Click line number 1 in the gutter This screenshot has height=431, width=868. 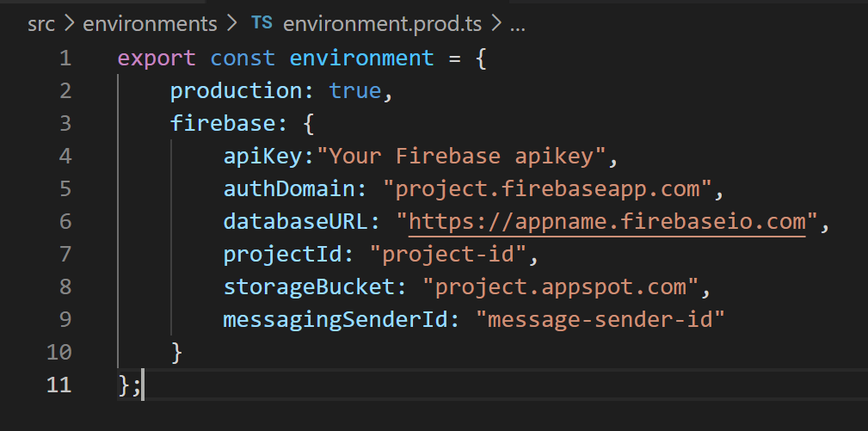65,58
